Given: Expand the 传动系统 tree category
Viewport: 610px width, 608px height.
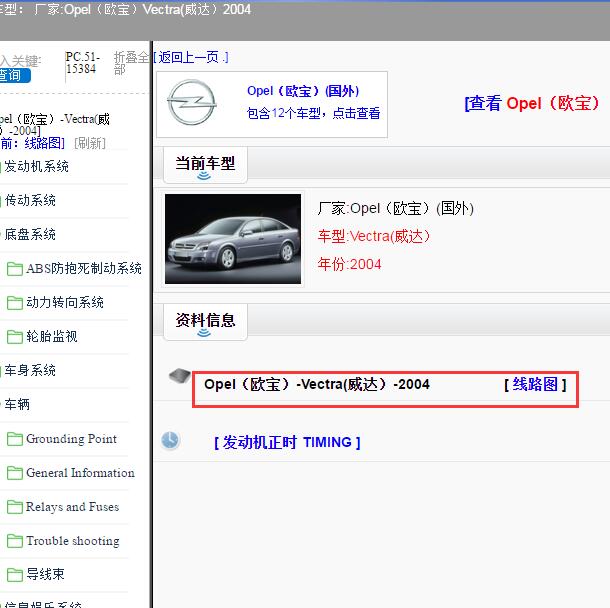Looking at the screenshot, I should 30,200.
